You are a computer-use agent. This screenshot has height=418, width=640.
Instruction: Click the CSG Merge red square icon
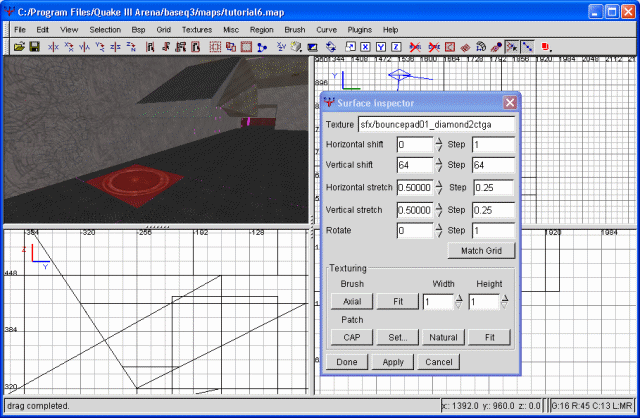pos(246,47)
